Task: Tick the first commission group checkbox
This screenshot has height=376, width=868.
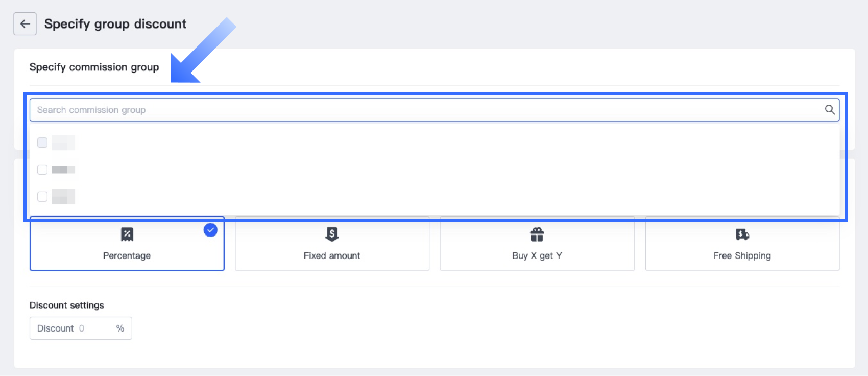Action: pyautogui.click(x=42, y=143)
